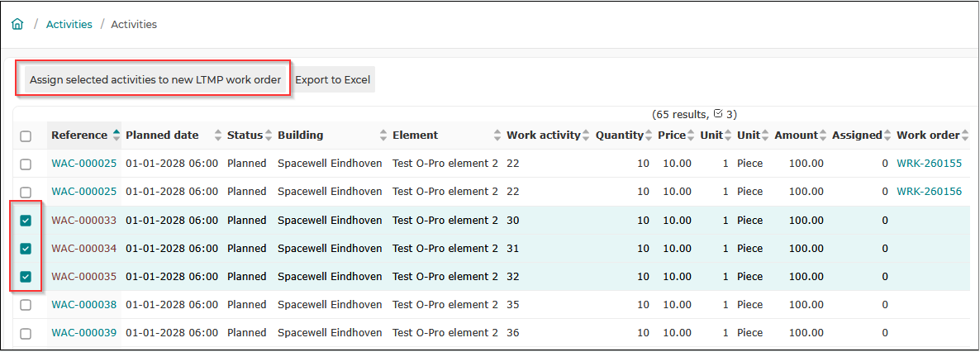Click work activity value 32 in WAC-000035 row
Viewport: 980px width, 352px height.
(513, 276)
